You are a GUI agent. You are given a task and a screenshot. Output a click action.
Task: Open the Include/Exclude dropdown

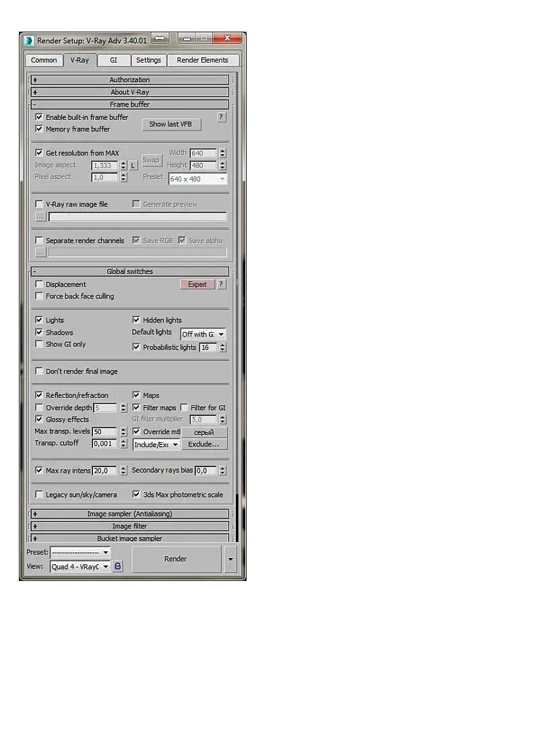[156, 444]
